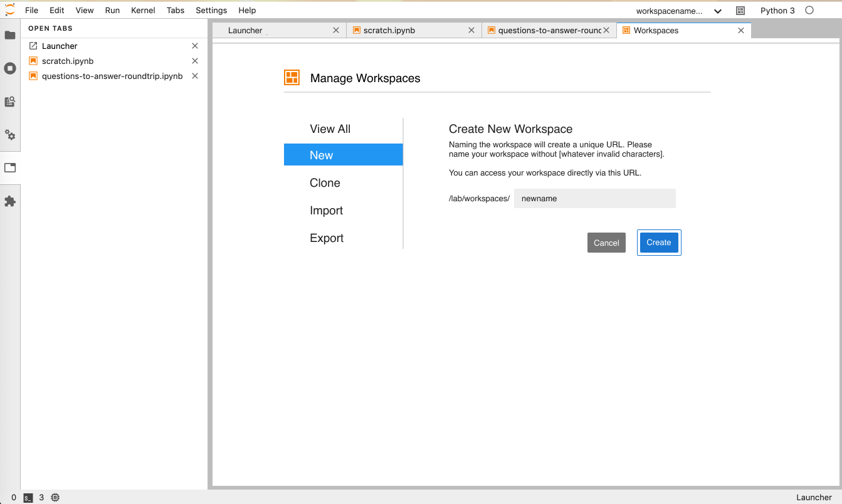Viewport: 842px width, 504px height.
Task: Close the scratch.ipynb document tab
Action: tap(471, 30)
